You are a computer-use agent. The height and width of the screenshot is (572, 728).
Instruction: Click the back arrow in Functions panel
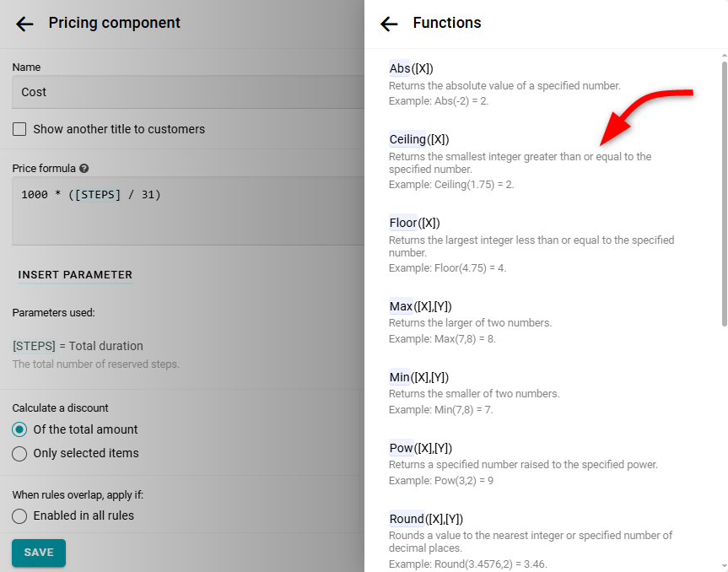(389, 24)
